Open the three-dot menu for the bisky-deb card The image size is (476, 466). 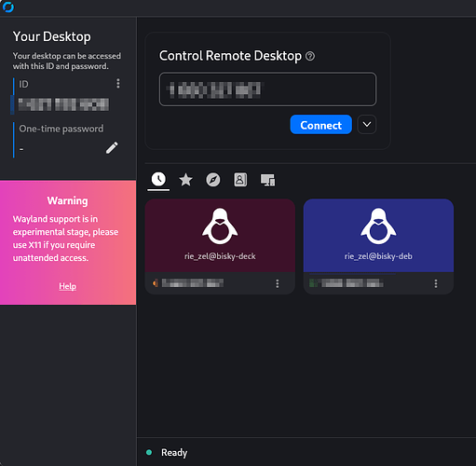[x=436, y=283]
